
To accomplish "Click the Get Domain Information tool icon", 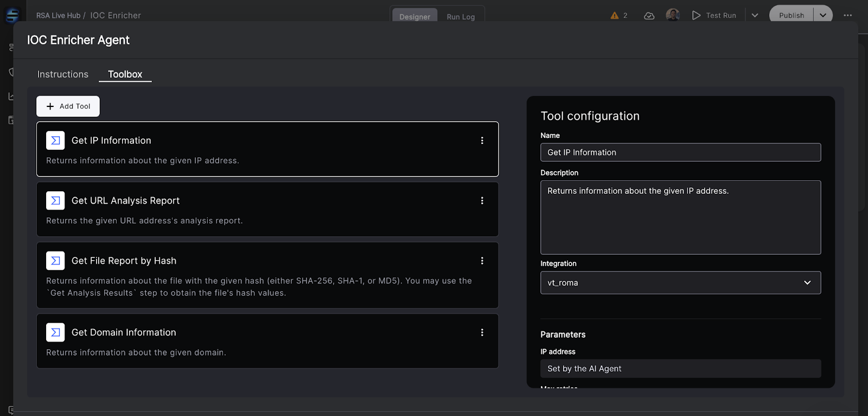I will (x=55, y=332).
